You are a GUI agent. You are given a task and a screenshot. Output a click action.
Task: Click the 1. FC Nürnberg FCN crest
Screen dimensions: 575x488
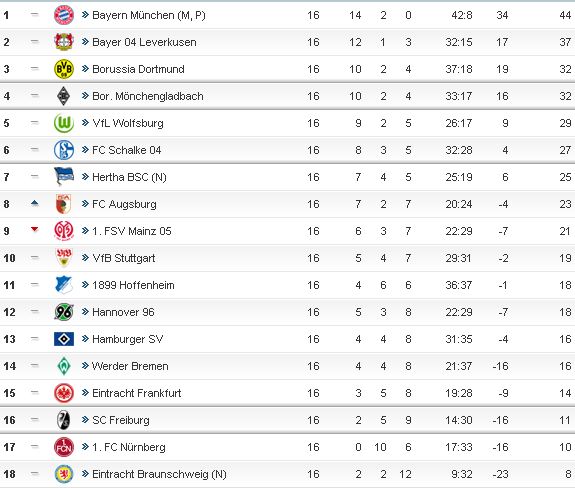tap(64, 447)
